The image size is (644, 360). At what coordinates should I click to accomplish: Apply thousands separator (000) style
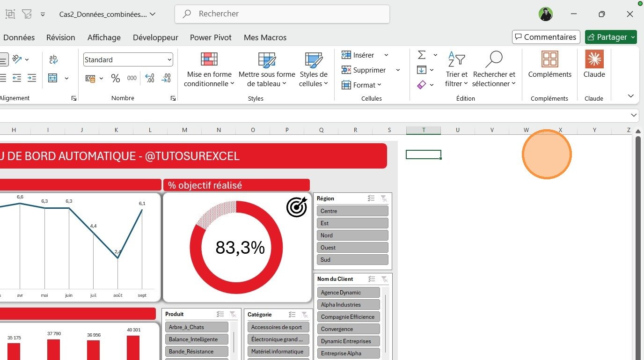click(132, 78)
